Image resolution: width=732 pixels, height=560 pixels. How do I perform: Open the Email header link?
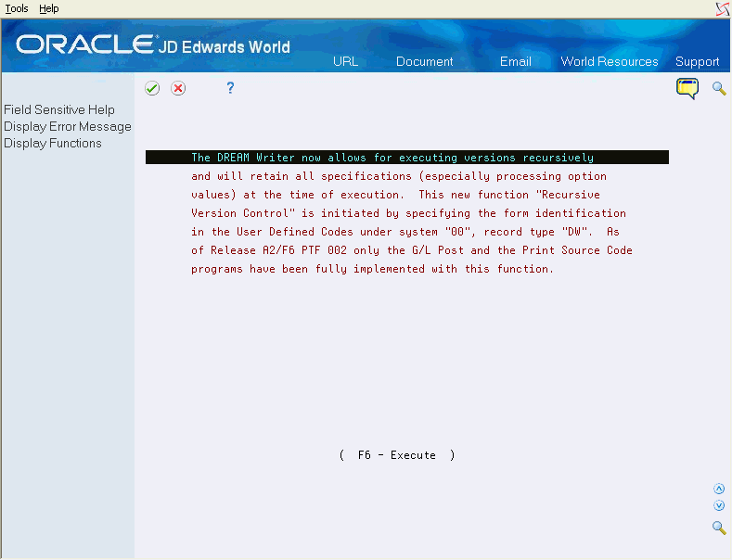pyautogui.click(x=516, y=61)
